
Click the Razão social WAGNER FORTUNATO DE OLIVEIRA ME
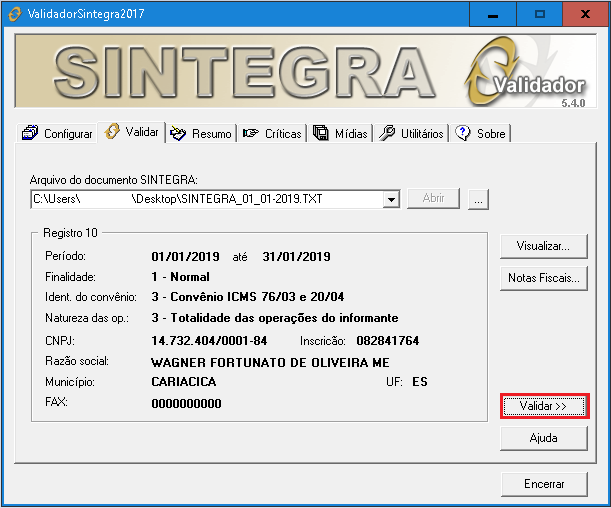click(270, 363)
